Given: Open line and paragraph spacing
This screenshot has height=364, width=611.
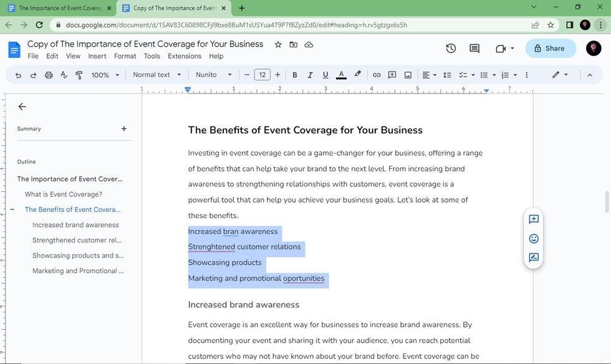Looking at the screenshot, I should coord(447,75).
